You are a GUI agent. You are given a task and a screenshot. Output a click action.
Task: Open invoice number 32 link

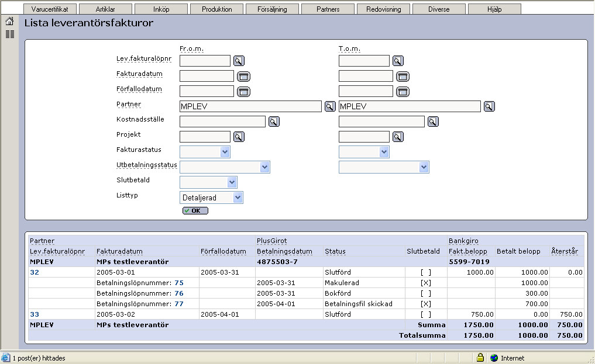pos(35,272)
